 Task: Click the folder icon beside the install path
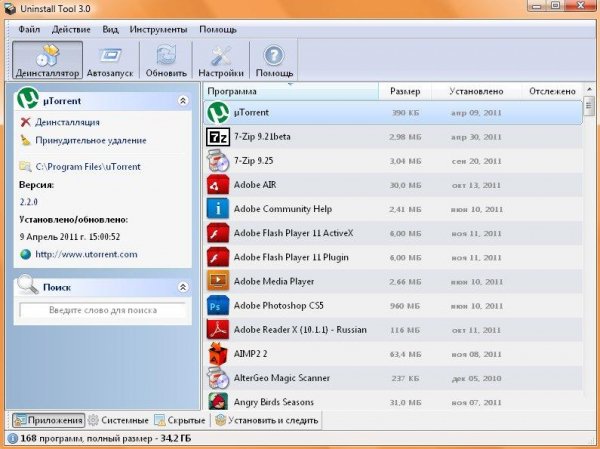click(25, 167)
